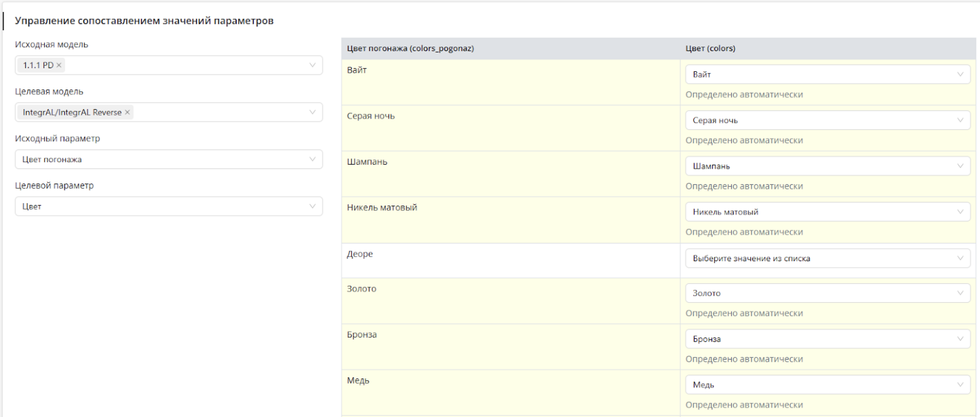Click chevron of Шампань value dropdown
Image resolution: width=980 pixels, height=417 pixels.
960,166
